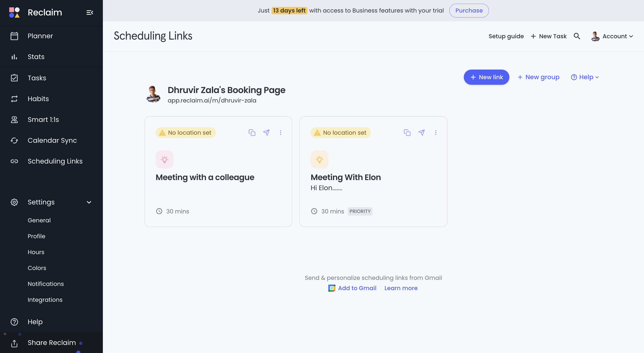Click New group
The width and height of the screenshot is (644, 353).
538,77
